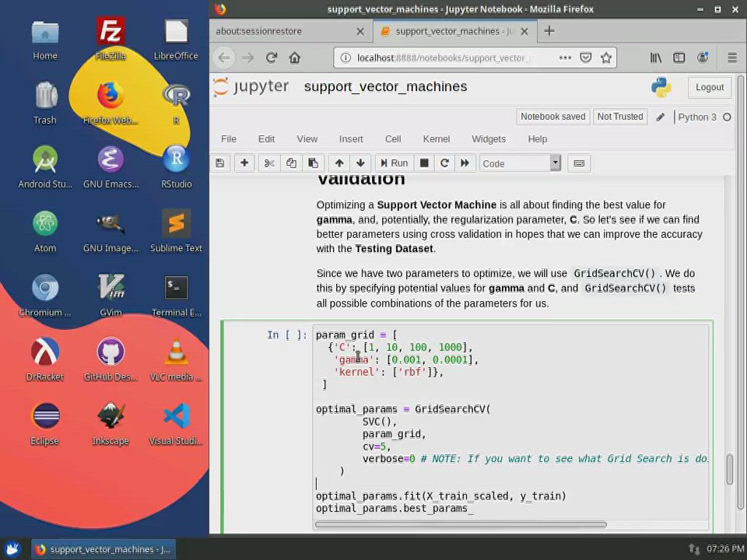Open the Cell menu in Jupyter
747x560 pixels.
pyautogui.click(x=393, y=139)
